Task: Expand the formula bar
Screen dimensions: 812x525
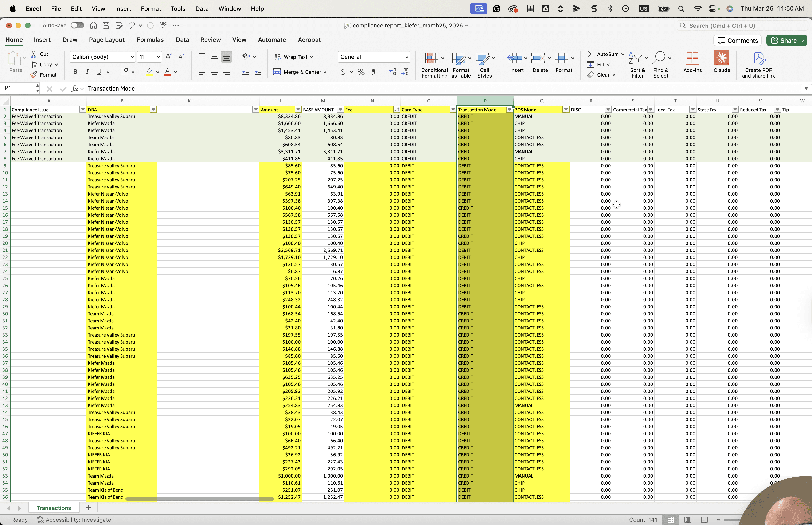Action: tap(806, 89)
